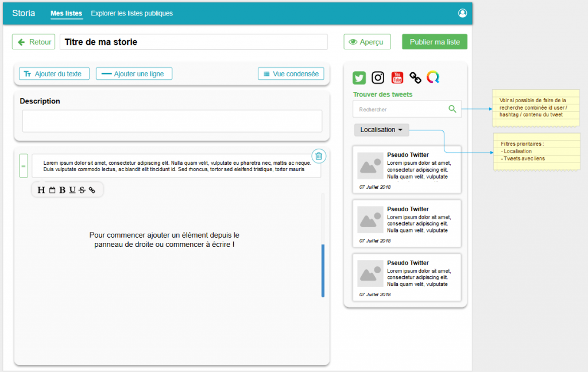This screenshot has height=372, width=588.
Task: Click the green magnifier search icon
Action: coord(452,109)
